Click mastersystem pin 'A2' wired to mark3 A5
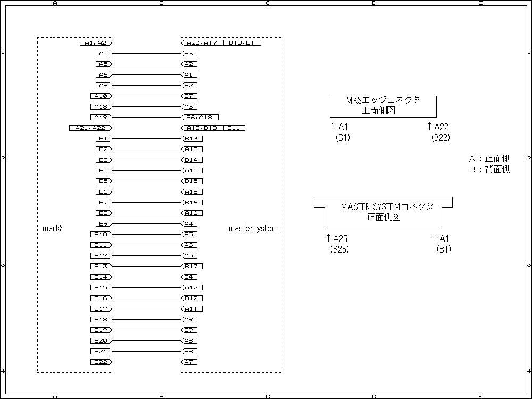 tap(189, 64)
